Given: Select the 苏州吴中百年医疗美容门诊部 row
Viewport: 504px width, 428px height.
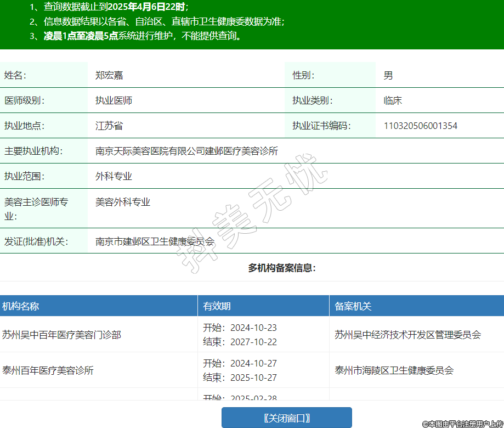Looking at the screenshot, I should [61, 334].
